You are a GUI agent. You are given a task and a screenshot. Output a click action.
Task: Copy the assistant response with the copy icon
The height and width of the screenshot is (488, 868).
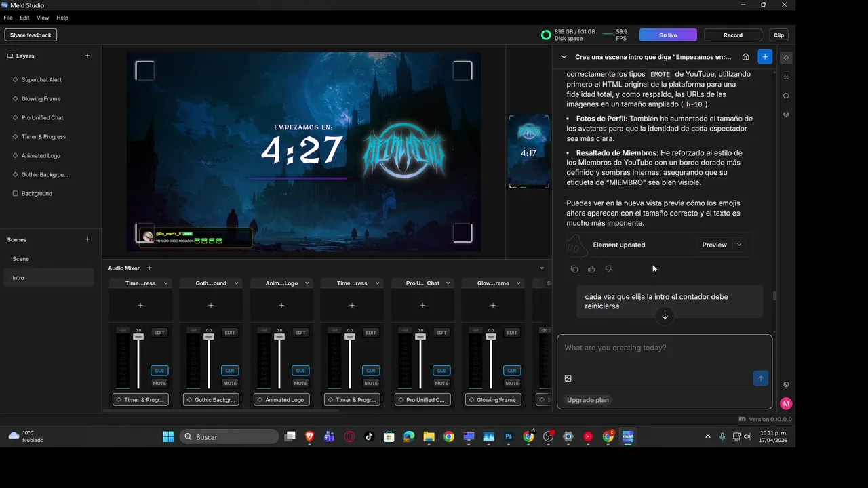tap(574, 269)
